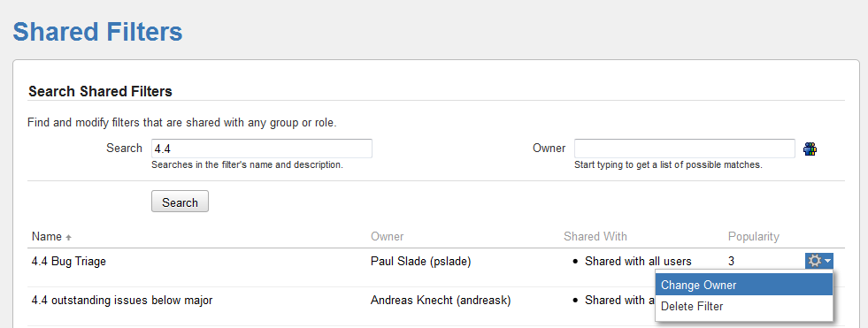Click owner Paul Slade (pslade)
The height and width of the screenshot is (328, 868).
click(x=420, y=262)
